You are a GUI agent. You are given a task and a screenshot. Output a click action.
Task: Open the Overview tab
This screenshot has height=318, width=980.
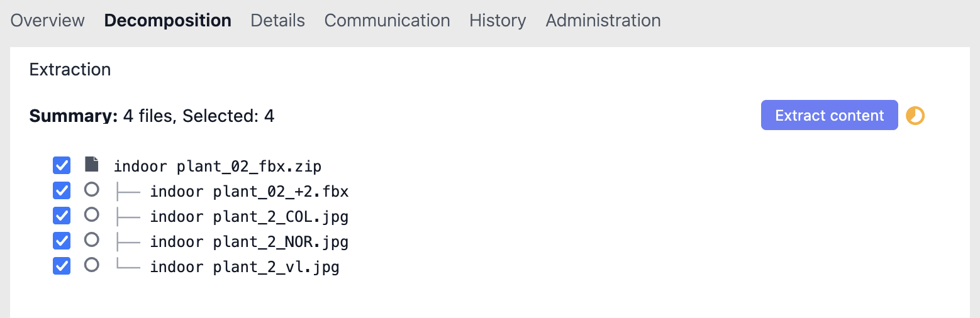(x=48, y=21)
